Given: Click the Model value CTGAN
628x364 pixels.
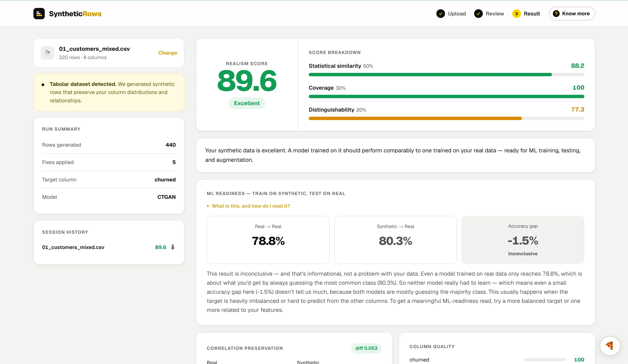Looking at the screenshot, I should [167, 197].
